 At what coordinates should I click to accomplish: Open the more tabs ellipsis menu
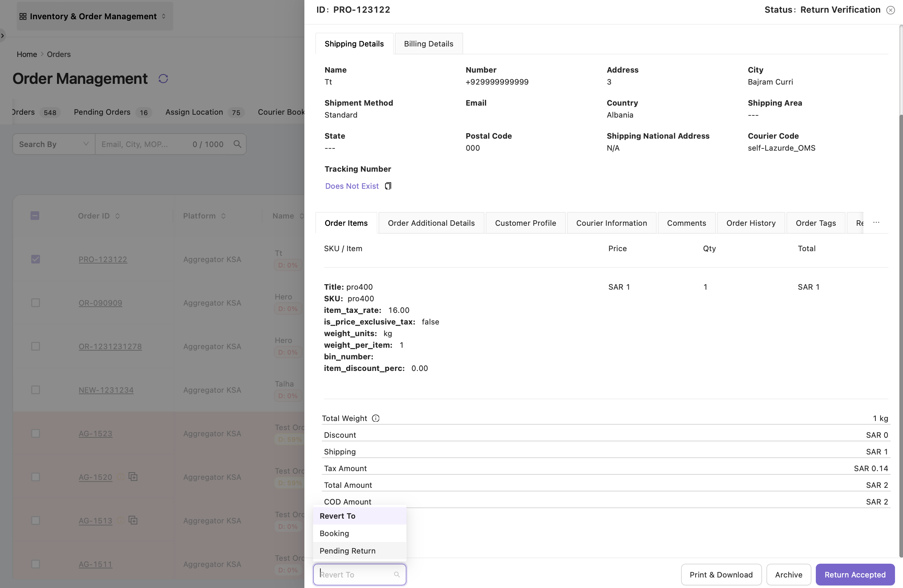[x=876, y=222]
